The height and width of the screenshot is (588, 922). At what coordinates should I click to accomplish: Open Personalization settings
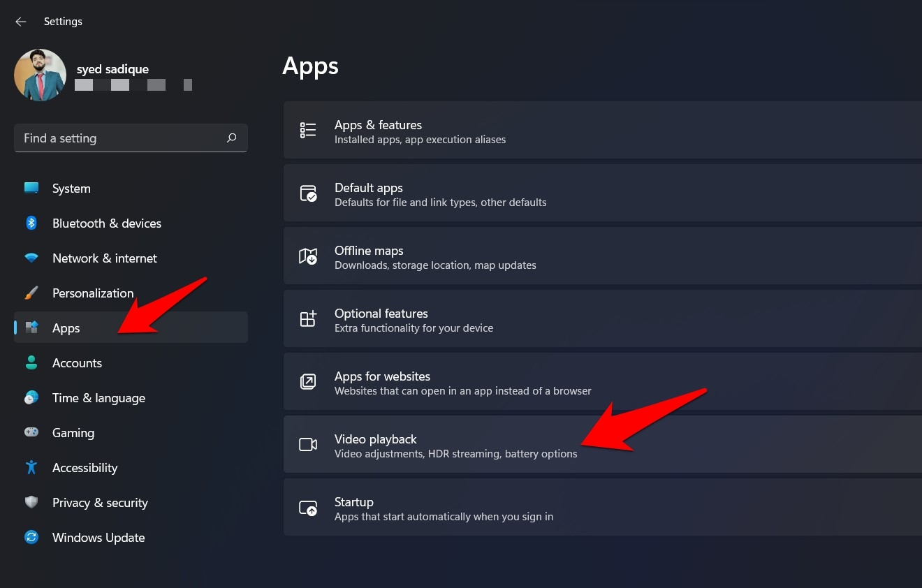tap(92, 293)
